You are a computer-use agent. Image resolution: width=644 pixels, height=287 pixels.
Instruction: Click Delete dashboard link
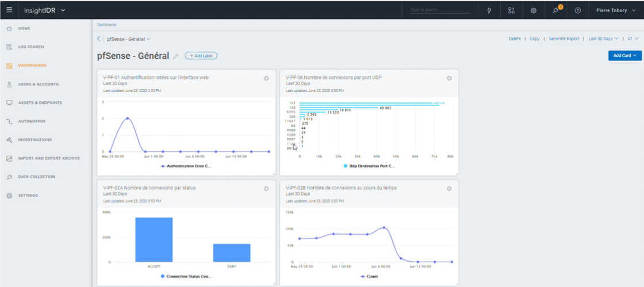pos(515,39)
